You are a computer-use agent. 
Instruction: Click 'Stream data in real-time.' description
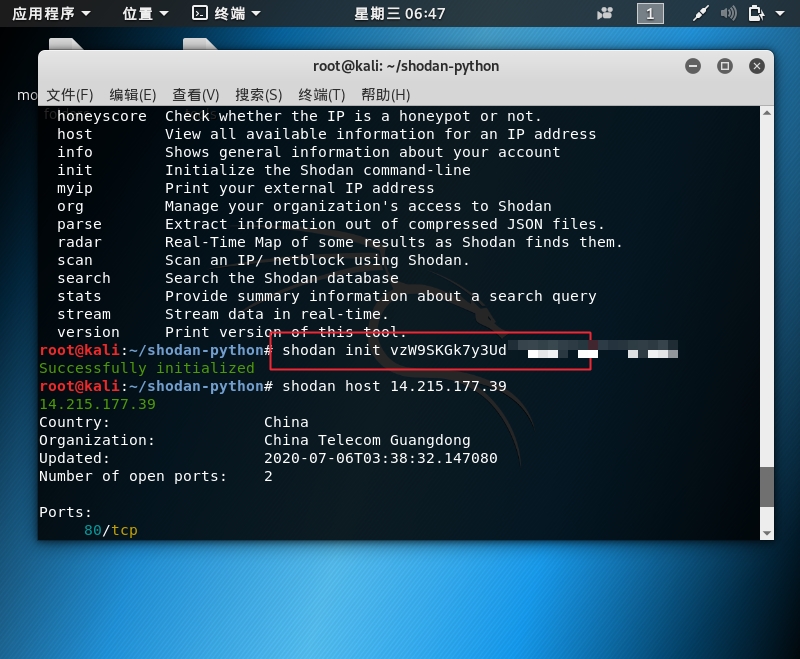pyautogui.click(x=277, y=314)
